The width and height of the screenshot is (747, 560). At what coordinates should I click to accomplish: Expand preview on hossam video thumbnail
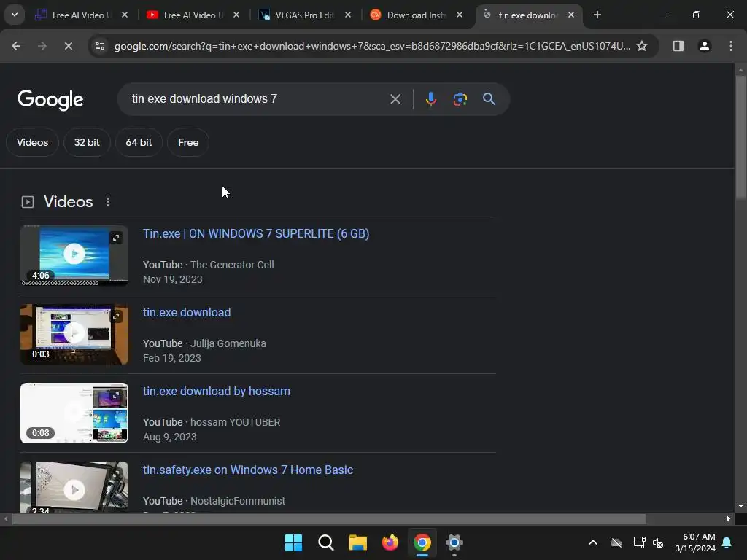(x=116, y=395)
